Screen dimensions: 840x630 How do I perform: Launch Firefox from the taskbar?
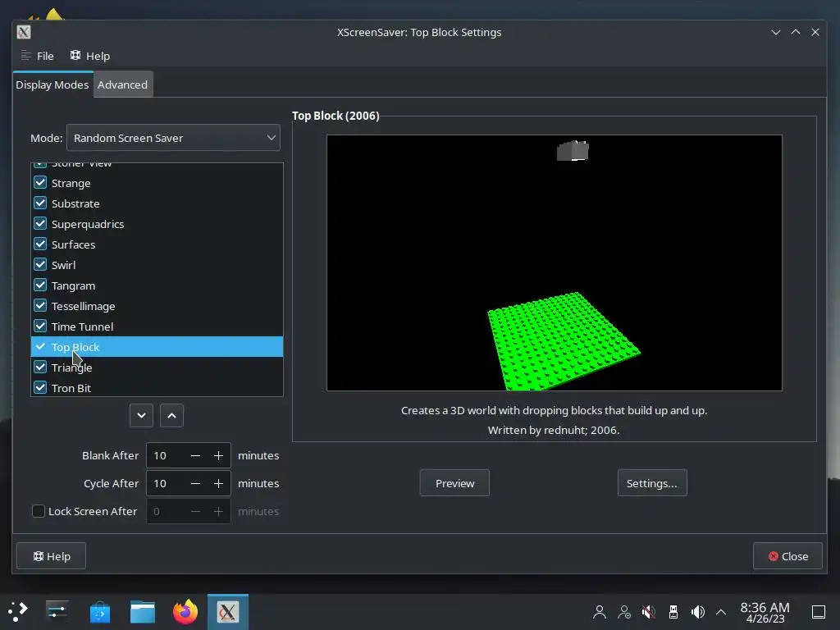(185, 611)
